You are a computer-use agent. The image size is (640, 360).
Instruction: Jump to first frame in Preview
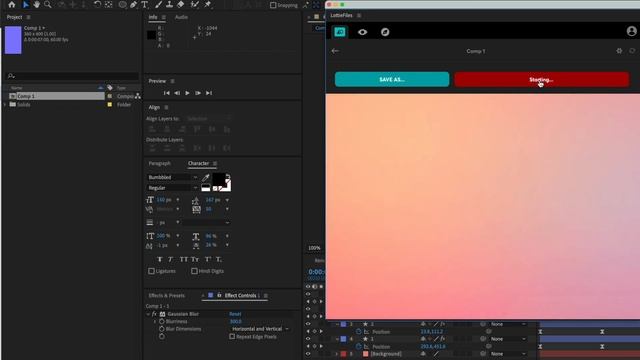coord(167,93)
